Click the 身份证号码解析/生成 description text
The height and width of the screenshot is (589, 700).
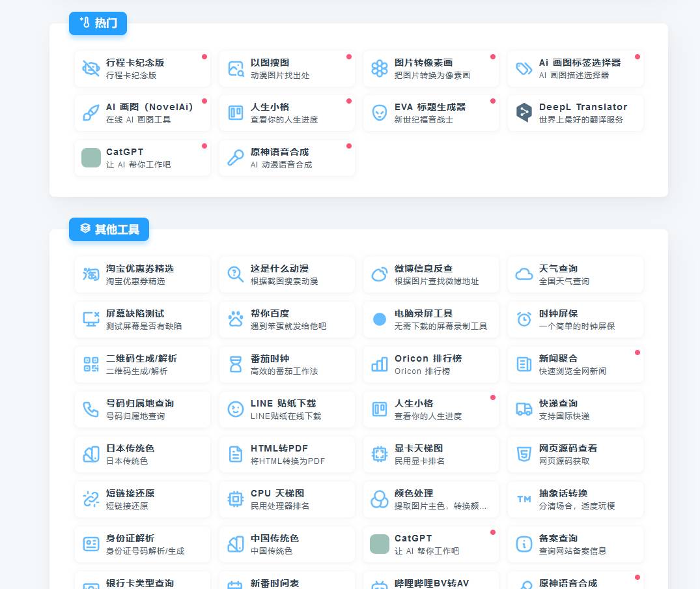145,551
